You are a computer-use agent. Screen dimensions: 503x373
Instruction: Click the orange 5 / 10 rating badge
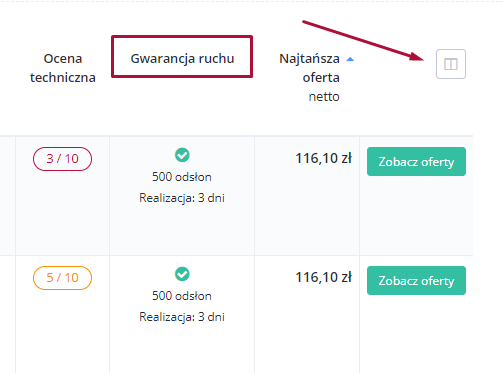pos(62,278)
